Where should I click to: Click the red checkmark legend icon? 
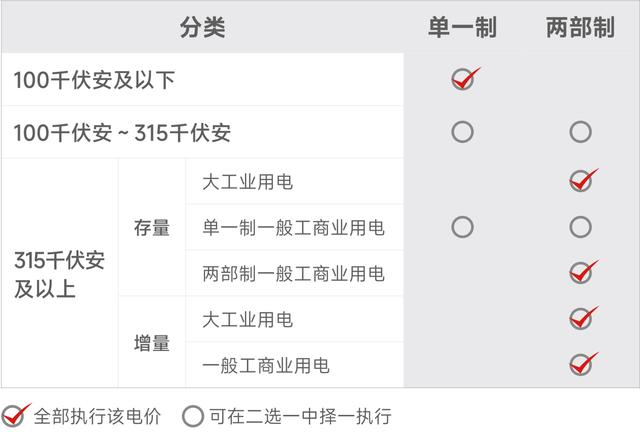[x=15, y=415]
